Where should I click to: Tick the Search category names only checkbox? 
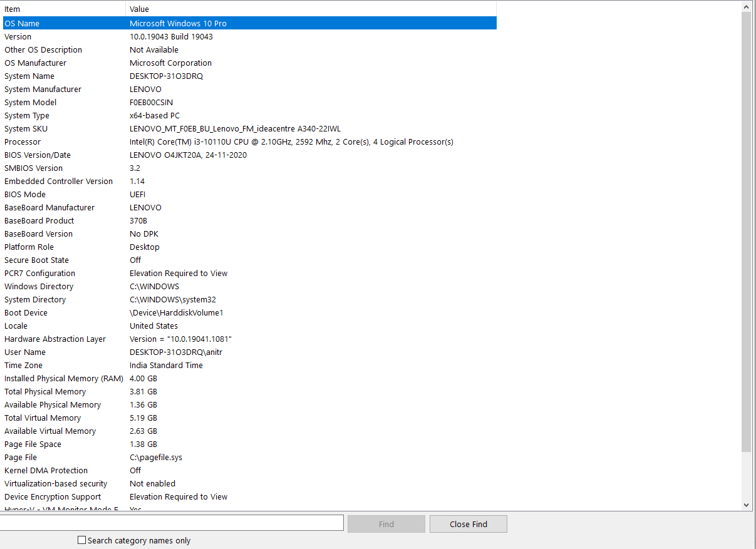coord(81,540)
